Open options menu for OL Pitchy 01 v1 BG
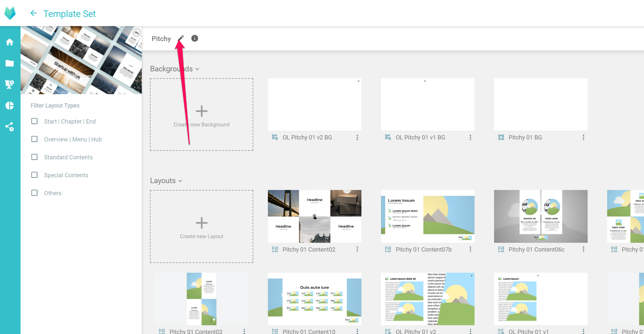644x334 pixels. pyautogui.click(x=470, y=138)
